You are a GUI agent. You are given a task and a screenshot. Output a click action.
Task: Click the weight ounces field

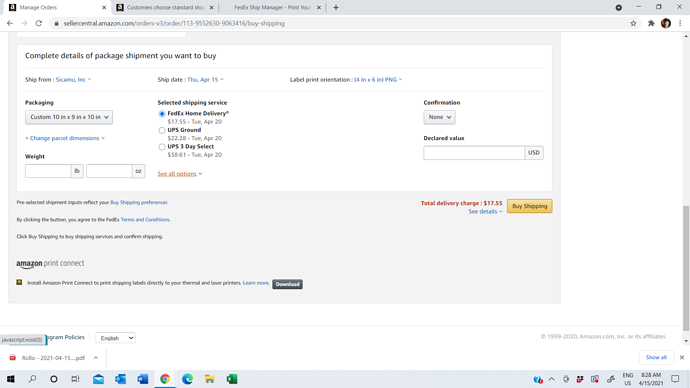109,171
